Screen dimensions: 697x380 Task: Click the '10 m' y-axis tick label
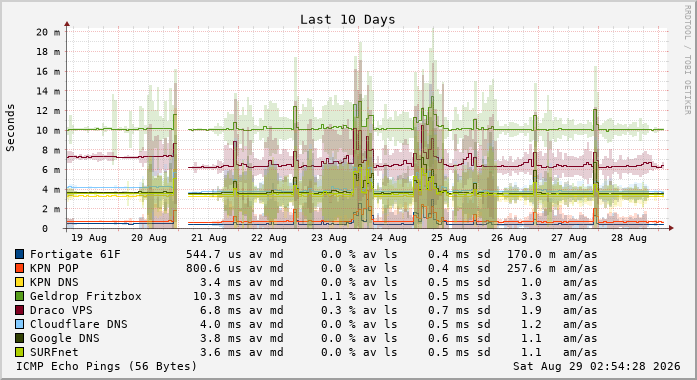pyautogui.click(x=48, y=130)
